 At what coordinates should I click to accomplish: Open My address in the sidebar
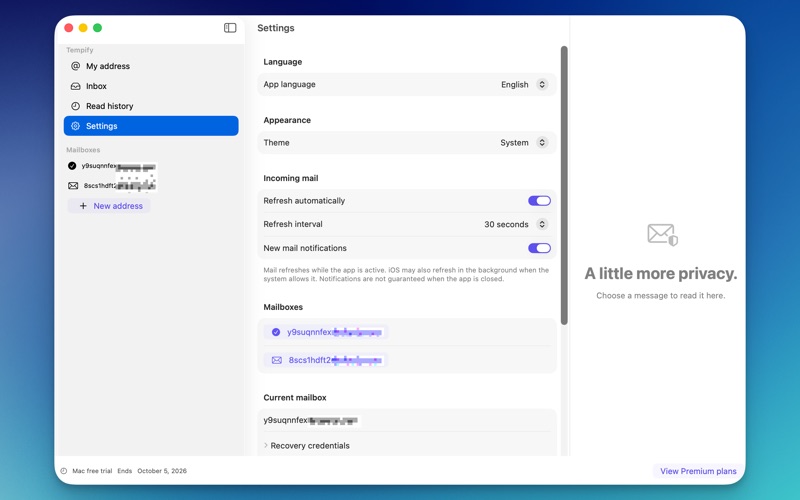click(x=151, y=66)
